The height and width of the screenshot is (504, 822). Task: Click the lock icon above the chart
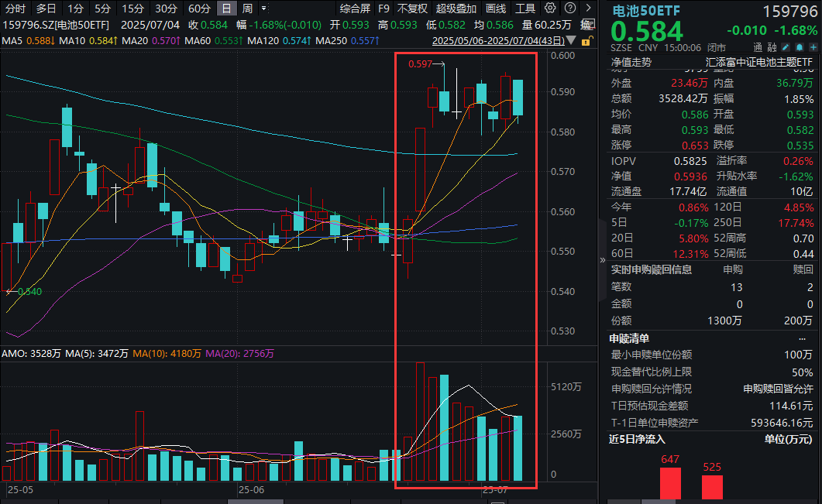pos(587,42)
